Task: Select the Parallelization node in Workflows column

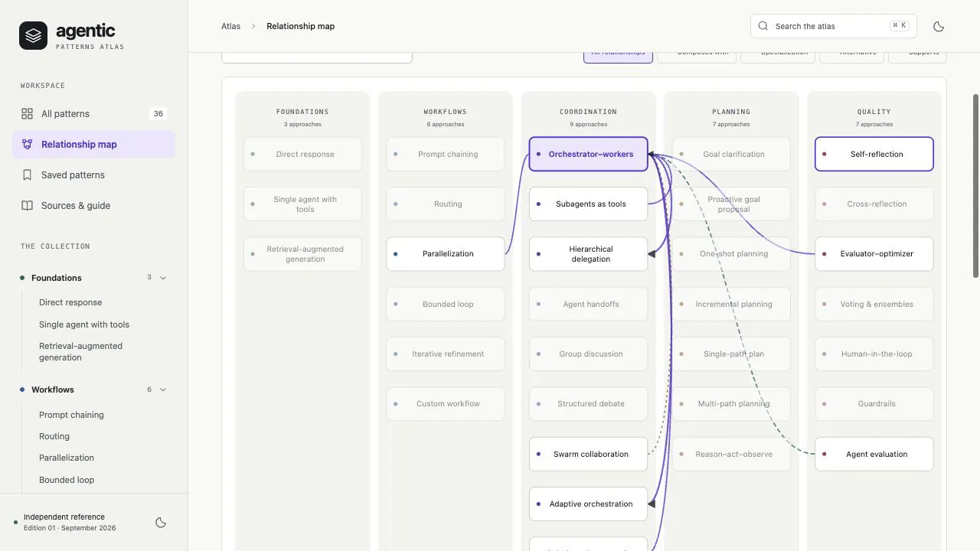Action: (446, 254)
